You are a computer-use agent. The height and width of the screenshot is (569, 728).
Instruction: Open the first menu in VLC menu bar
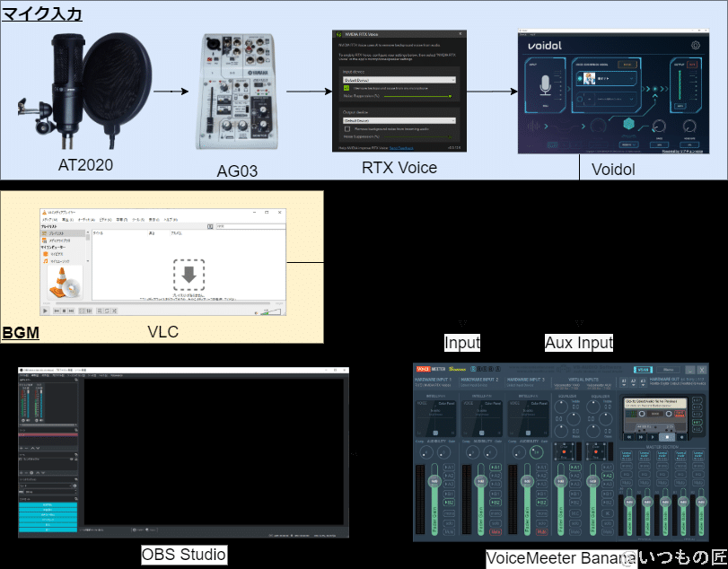coord(48,219)
